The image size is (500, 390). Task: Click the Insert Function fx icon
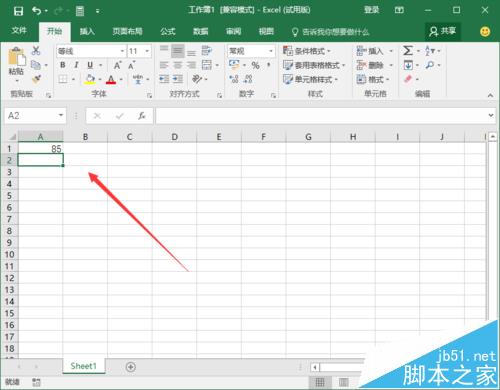pyautogui.click(x=142, y=116)
